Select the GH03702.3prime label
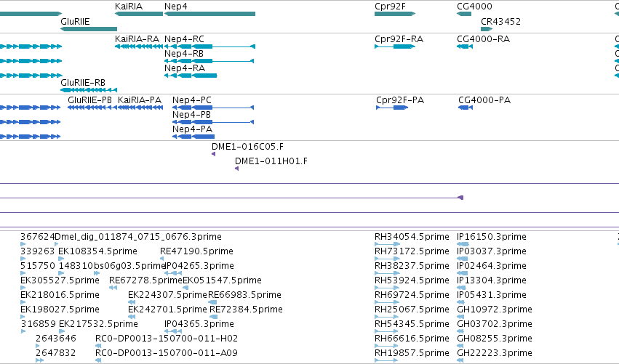 (x=494, y=324)
